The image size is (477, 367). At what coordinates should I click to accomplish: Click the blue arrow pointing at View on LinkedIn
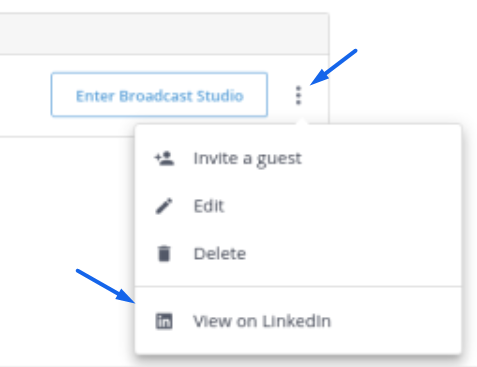(106, 286)
